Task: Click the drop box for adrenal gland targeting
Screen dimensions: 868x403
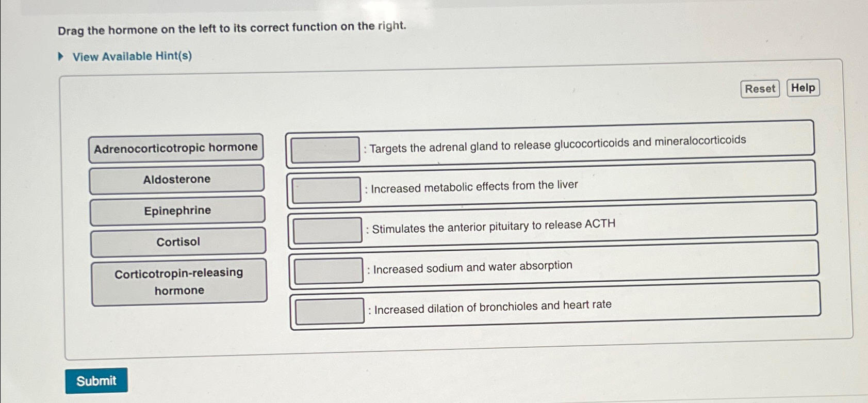Action: tap(325, 148)
